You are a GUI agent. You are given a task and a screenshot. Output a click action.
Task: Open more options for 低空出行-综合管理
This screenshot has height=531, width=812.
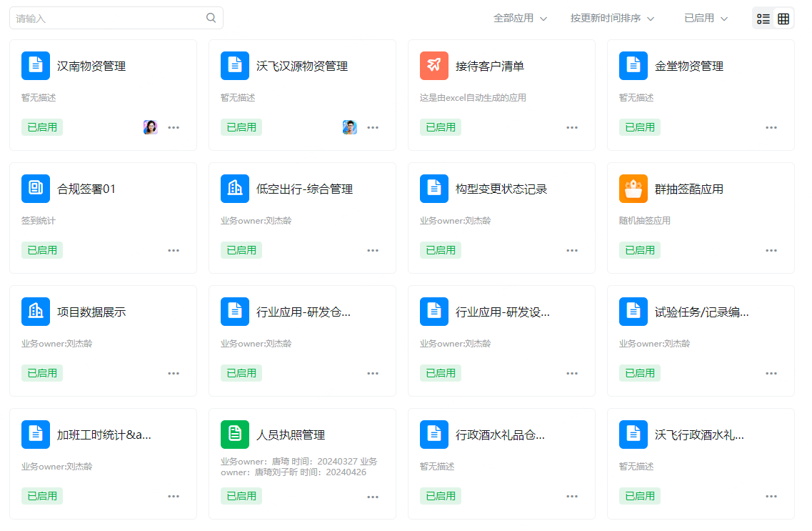point(373,250)
